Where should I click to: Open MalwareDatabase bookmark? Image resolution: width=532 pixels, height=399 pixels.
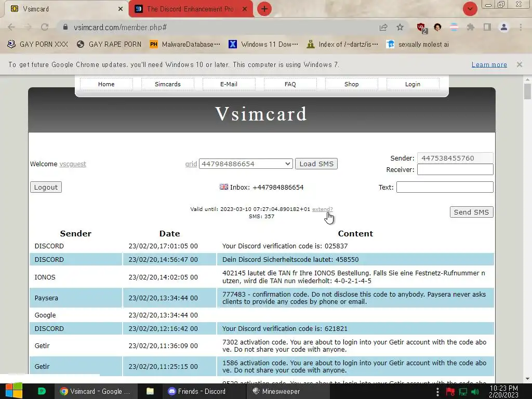point(185,44)
